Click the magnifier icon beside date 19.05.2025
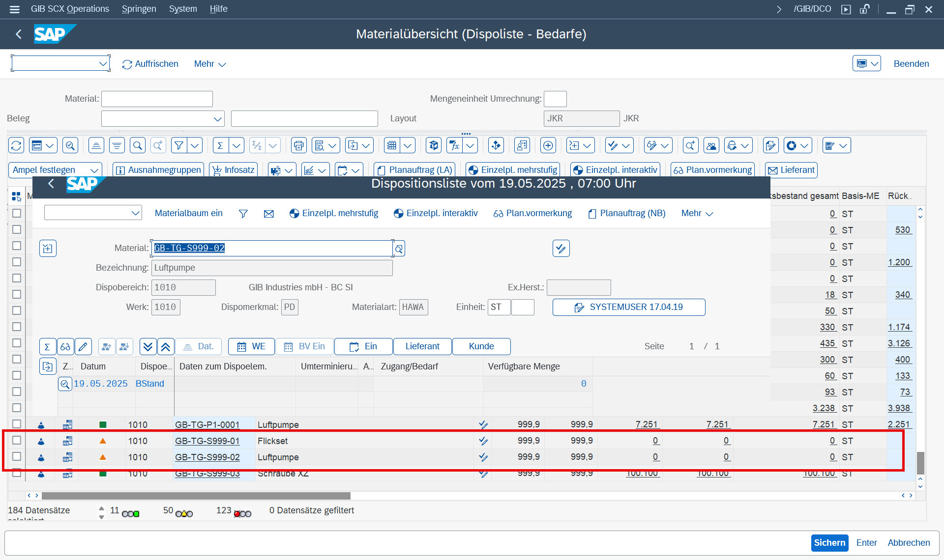944x560 pixels. (x=65, y=384)
